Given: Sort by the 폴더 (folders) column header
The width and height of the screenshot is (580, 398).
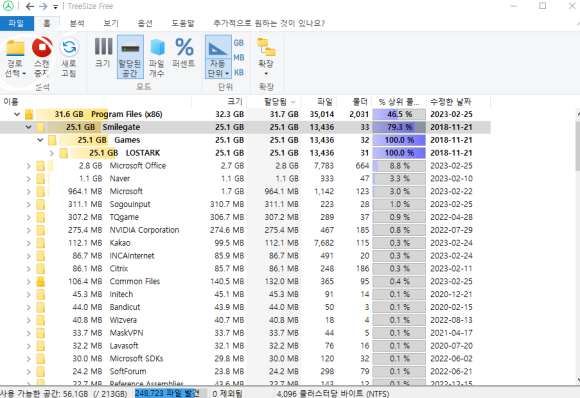Looking at the screenshot, I should click(354, 101).
